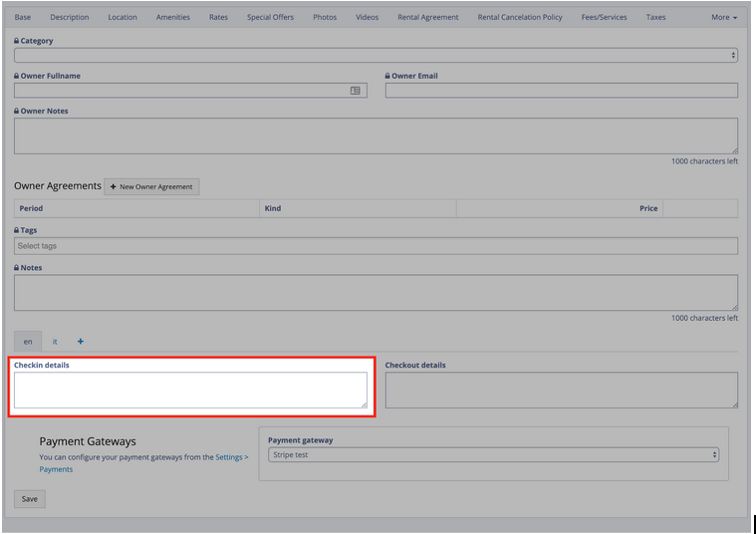
Task: Open the Category dropdown
Action: (x=376, y=56)
